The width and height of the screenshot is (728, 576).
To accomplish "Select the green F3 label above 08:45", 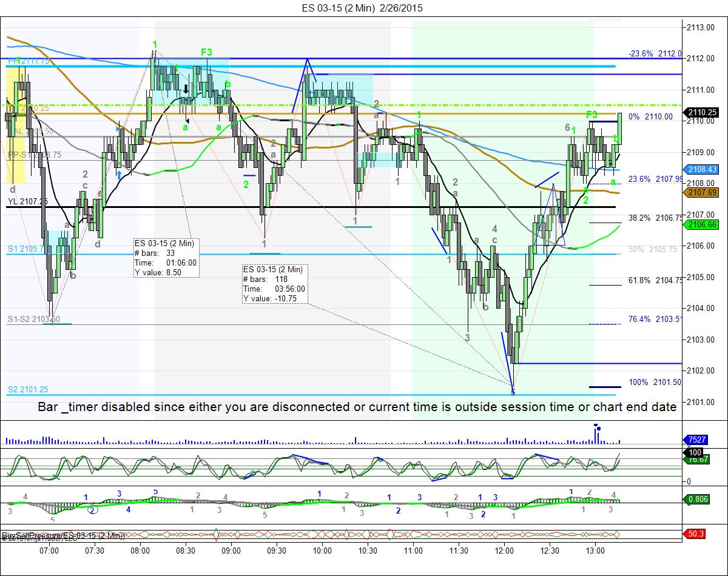I will [207, 52].
